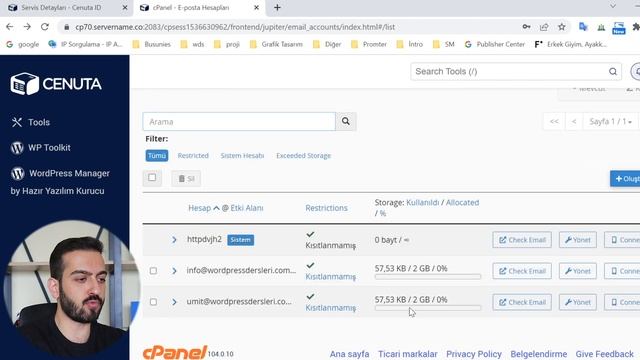This screenshot has width=640, height=360.
Task: Click Connect Devices for httpdvjh2 row
Action: [x=622, y=240]
